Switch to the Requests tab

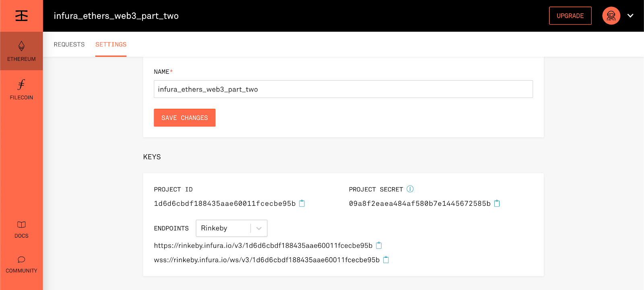point(69,44)
